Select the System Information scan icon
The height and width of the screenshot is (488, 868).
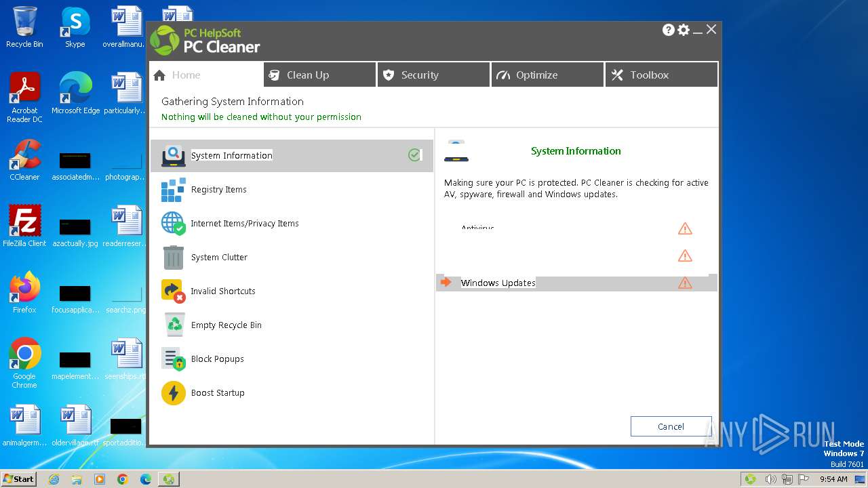tap(174, 155)
